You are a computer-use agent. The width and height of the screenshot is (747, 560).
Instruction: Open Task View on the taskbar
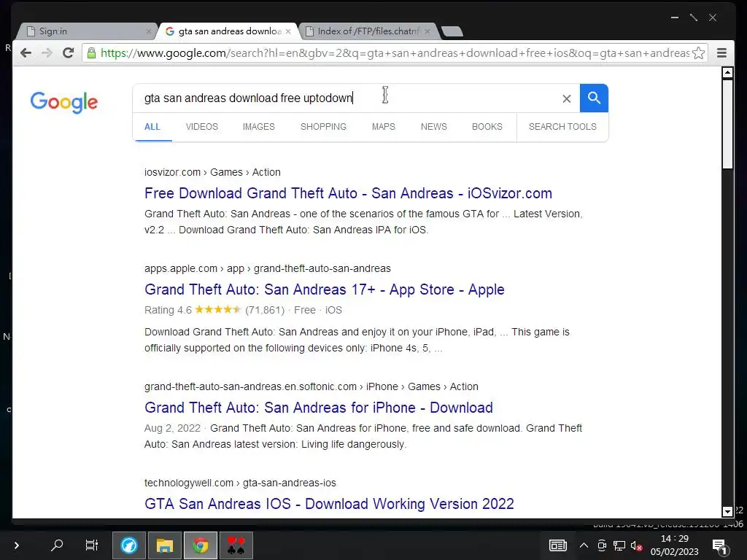[91, 545]
